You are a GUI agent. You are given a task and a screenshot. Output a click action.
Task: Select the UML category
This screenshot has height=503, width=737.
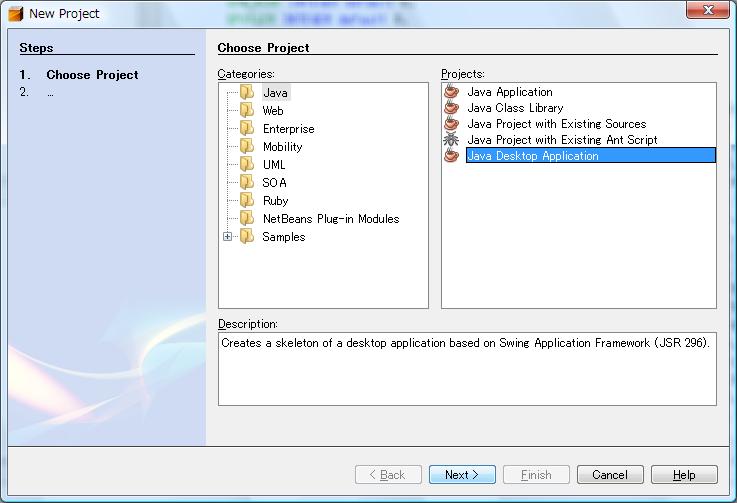click(x=274, y=165)
